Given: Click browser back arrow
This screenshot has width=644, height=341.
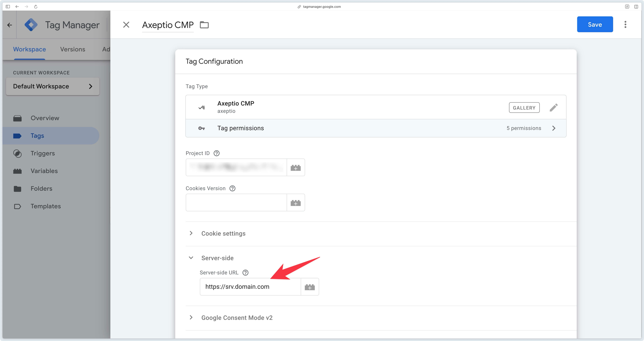Looking at the screenshot, I should coord(17,7).
